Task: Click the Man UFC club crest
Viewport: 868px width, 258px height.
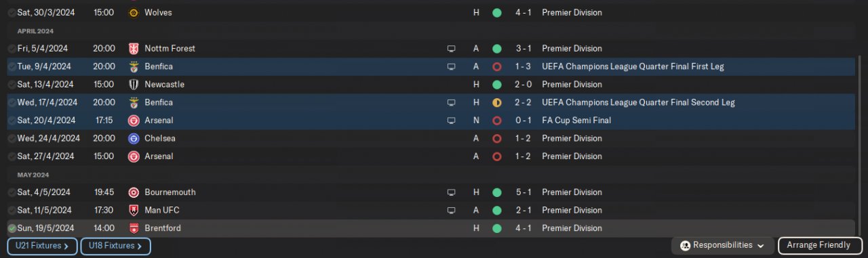Action: tap(134, 211)
